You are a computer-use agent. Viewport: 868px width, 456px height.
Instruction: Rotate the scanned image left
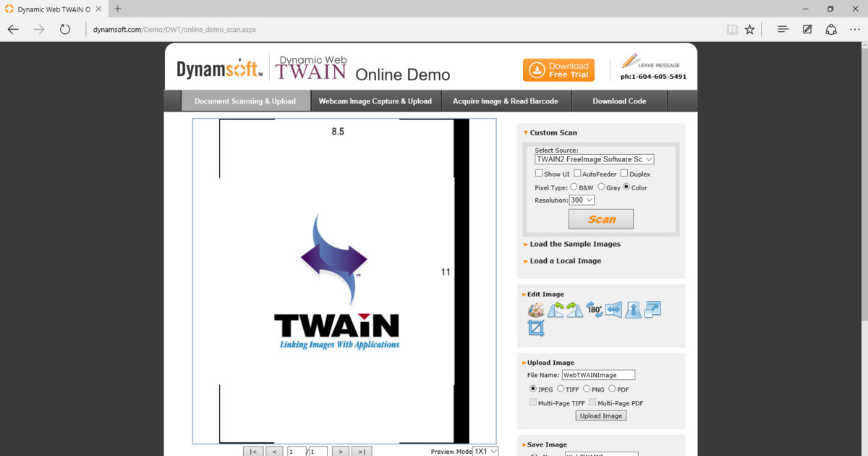(x=556, y=310)
